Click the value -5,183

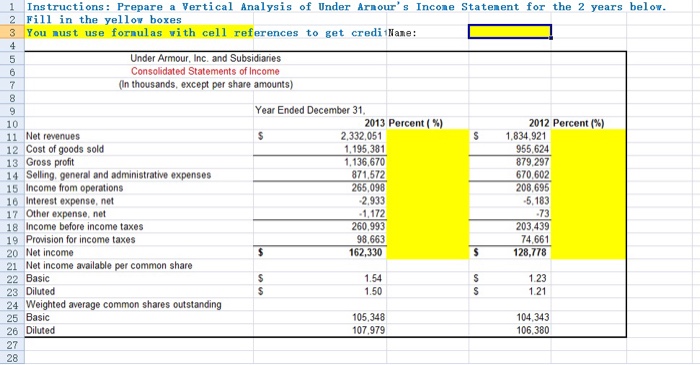click(536, 201)
